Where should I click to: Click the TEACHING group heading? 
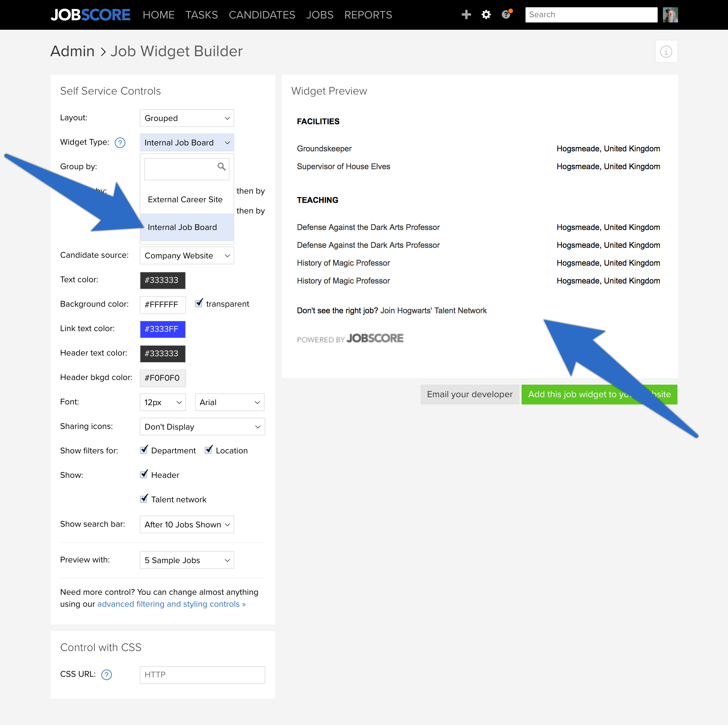(317, 200)
